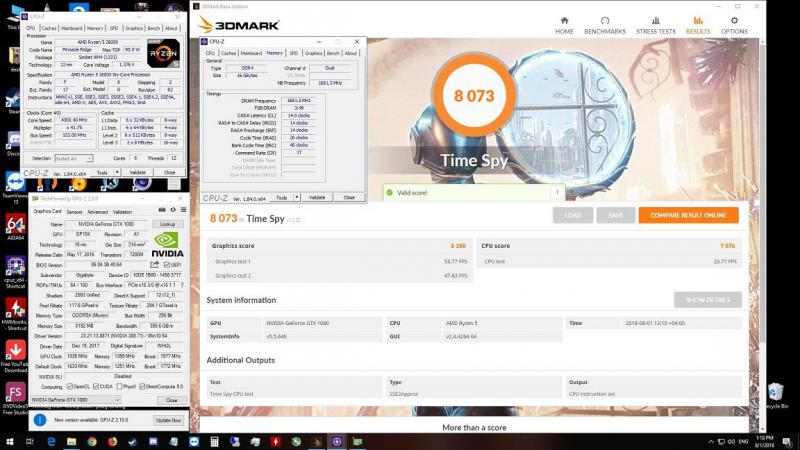800x450 pixels.
Task: Switch to the Sensors tab in GPU-Z
Action: click(74, 212)
